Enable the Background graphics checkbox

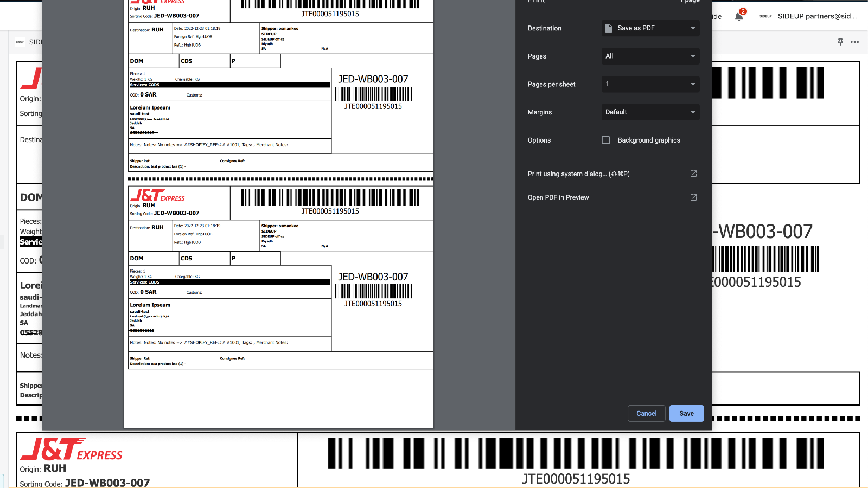(605, 140)
